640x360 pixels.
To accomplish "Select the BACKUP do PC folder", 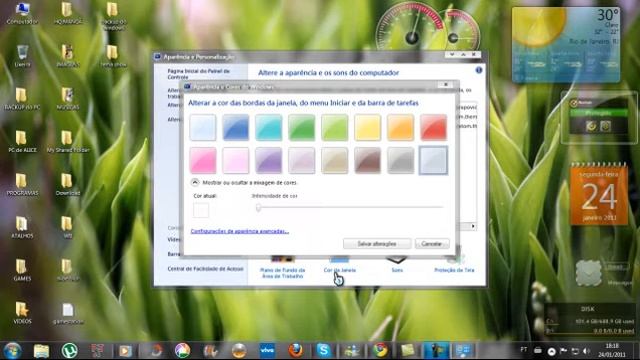I will (22, 99).
